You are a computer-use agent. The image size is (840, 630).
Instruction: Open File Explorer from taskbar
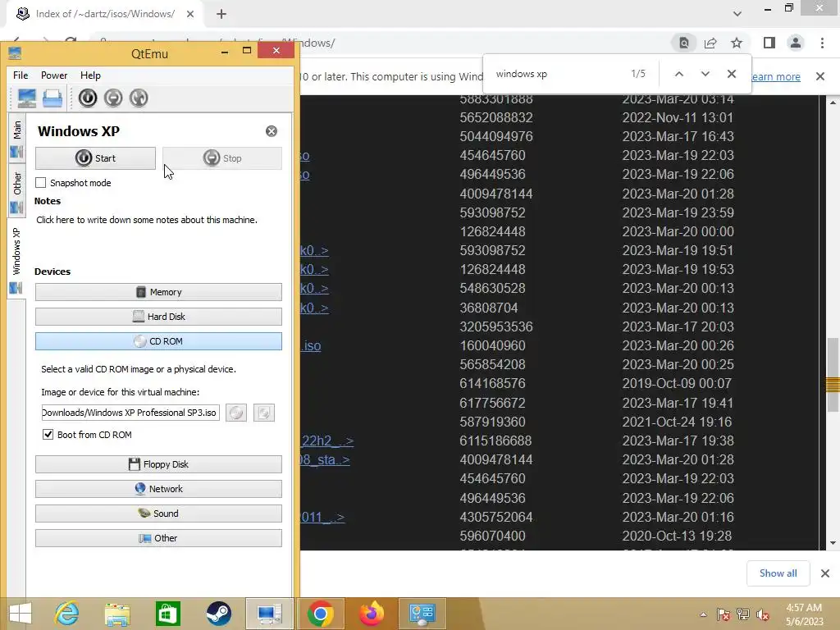(117, 614)
